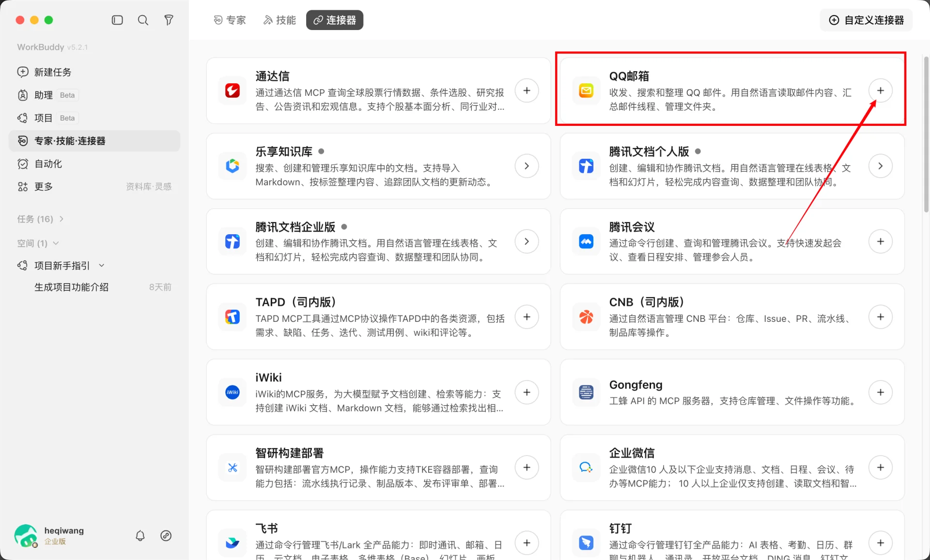The width and height of the screenshot is (930, 560).
Task: Open 乐享知识库 details chevron
Action: coord(527,166)
